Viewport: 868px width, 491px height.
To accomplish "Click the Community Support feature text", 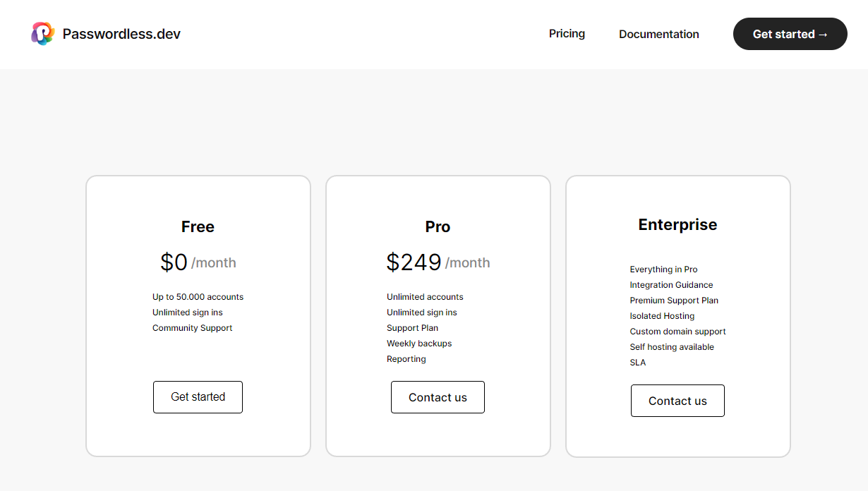I will click(x=192, y=328).
